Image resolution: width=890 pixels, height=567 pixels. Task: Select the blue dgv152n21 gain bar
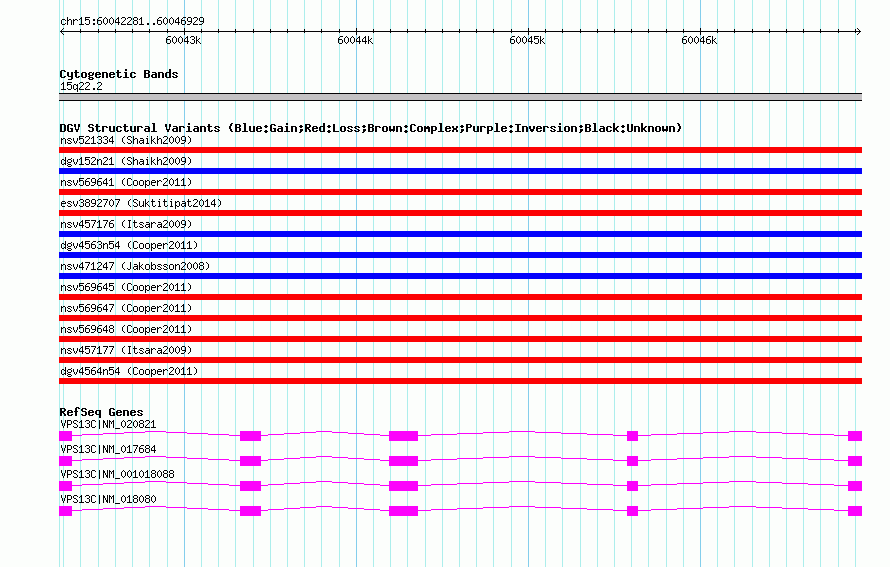460,171
